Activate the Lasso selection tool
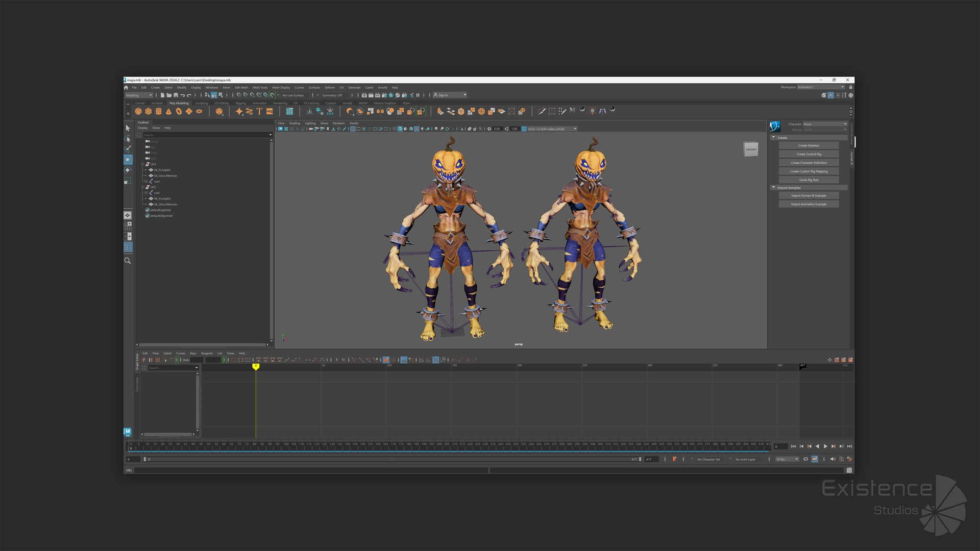Screen dimensions: 980x551 click(128, 139)
